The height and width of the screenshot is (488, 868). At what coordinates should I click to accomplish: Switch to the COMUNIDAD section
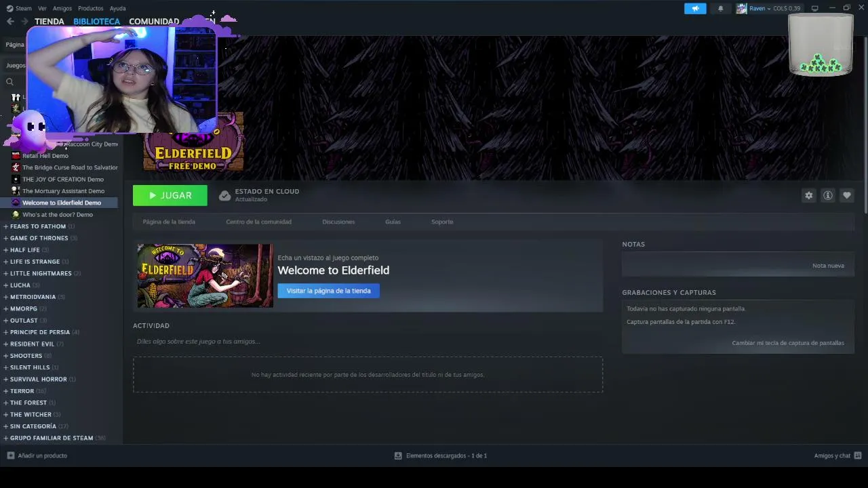pos(154,22)
